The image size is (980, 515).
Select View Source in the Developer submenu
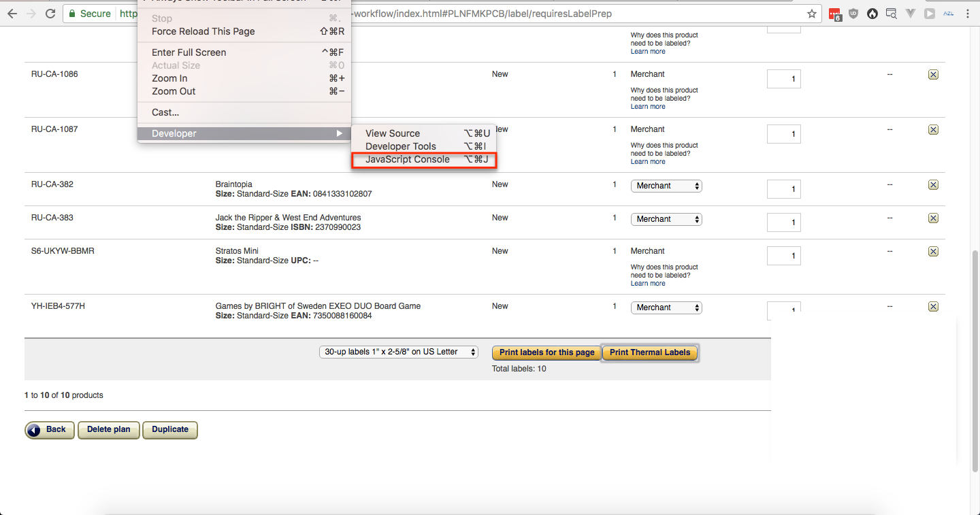coord(424,133)
